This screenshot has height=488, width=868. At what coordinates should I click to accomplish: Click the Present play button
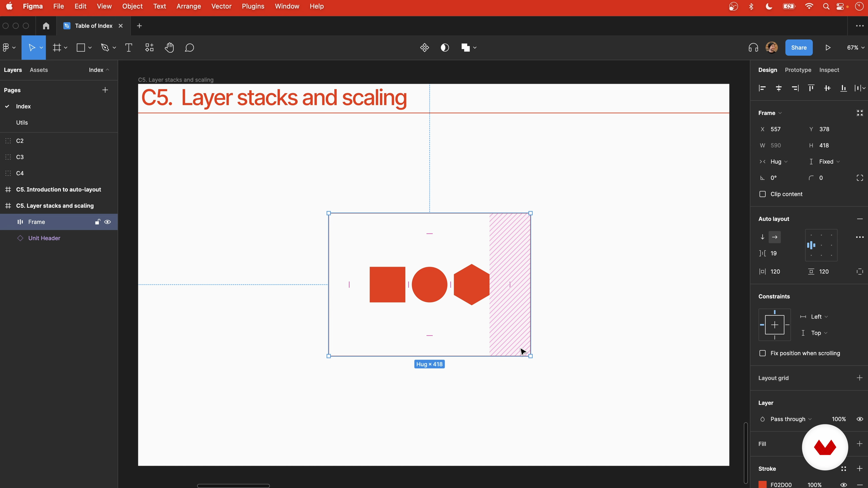[828, 47]
